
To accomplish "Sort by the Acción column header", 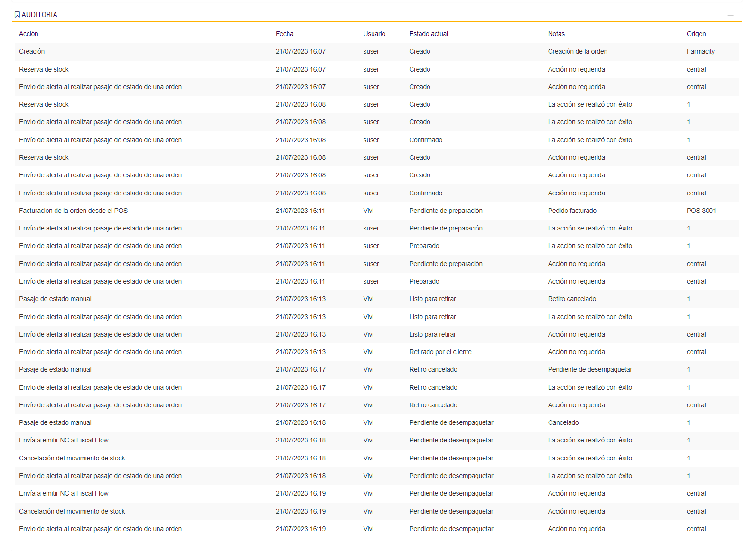I will [28, 34].
